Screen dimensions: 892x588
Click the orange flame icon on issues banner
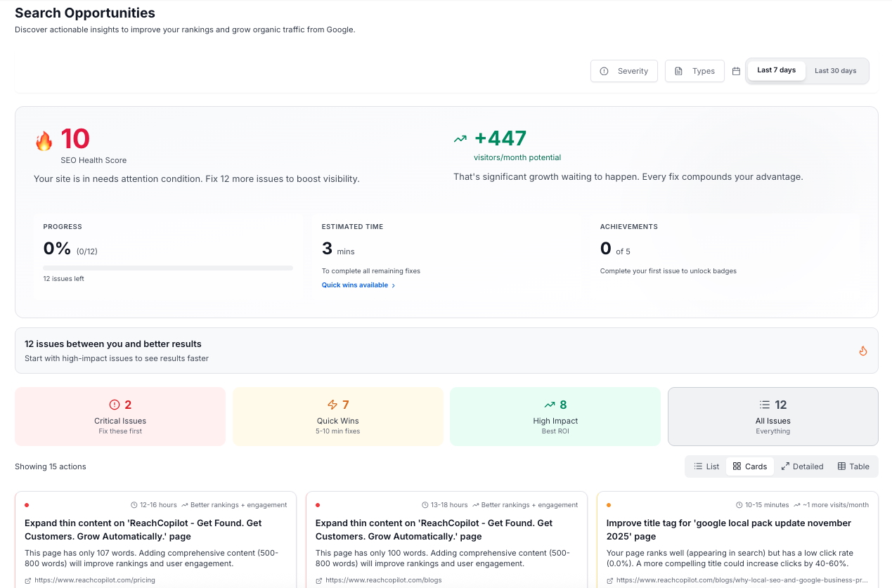pos(863,351)
